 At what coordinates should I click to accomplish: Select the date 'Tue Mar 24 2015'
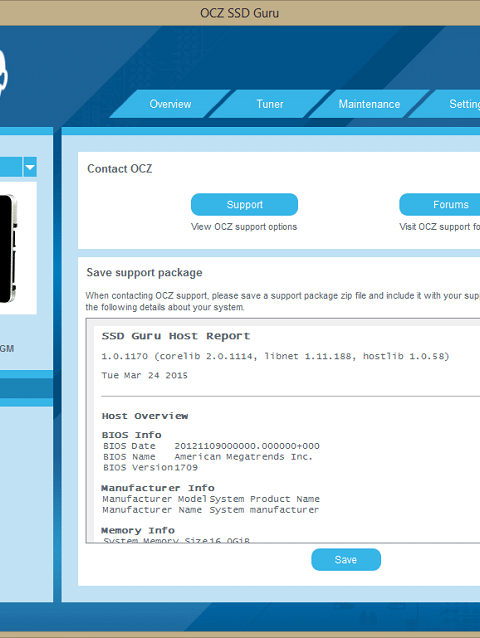point(144,375)
